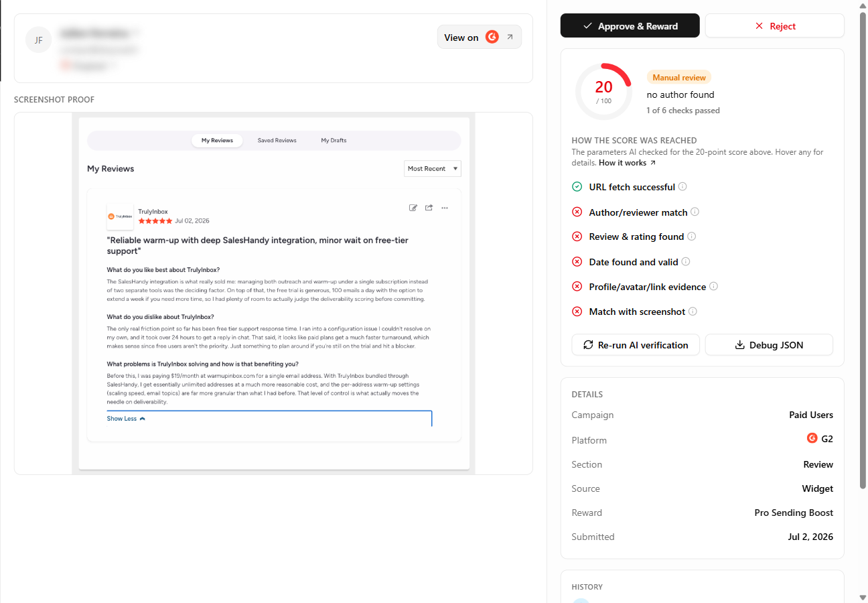
Task: Collapse the review with Show Less
Action: pos(126,419)
